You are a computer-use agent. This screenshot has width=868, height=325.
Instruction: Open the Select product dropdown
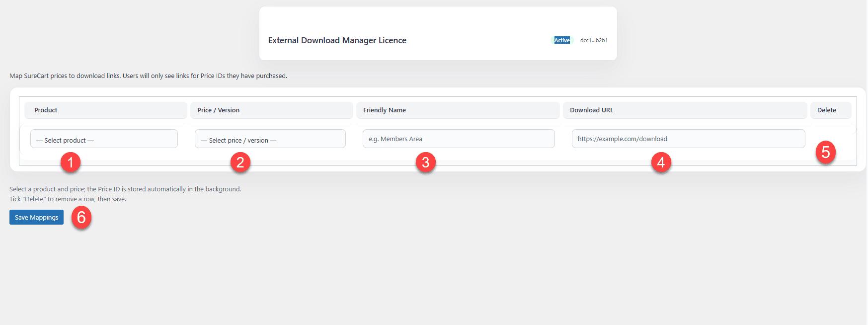104,139
